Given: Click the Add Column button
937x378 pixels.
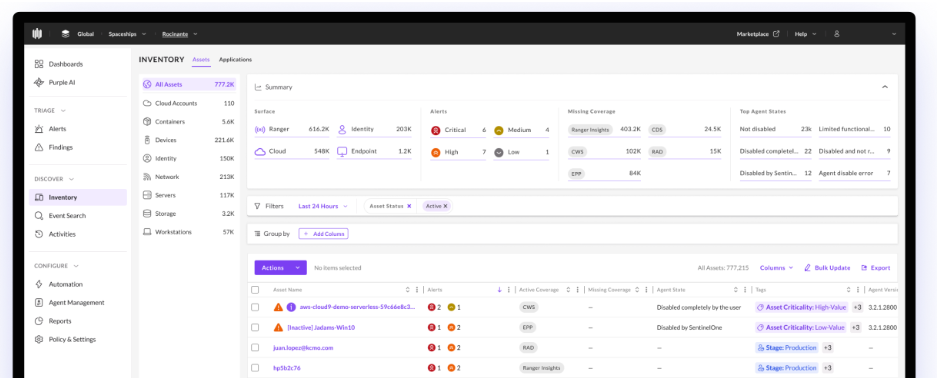Looking at the screenshot, I should [323, 233].
